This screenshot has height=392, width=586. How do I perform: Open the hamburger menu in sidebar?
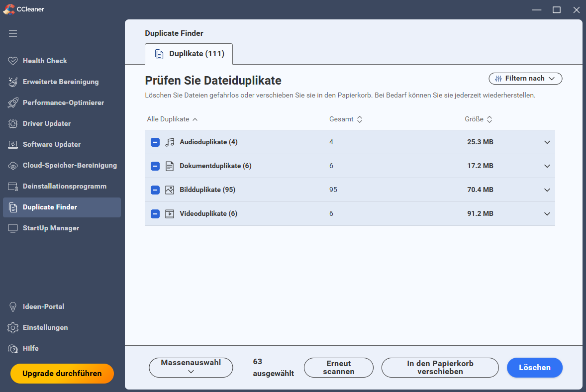(x=13, y=33)
